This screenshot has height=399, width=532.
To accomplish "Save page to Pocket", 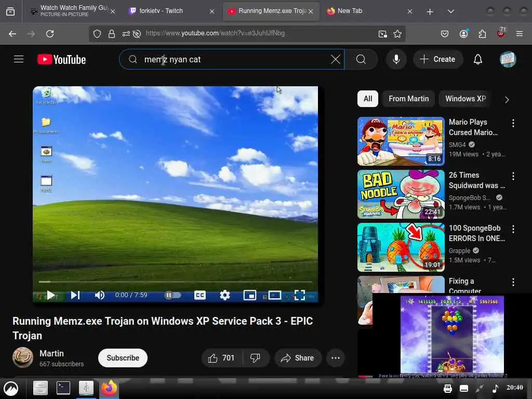I will click(445, 34).
